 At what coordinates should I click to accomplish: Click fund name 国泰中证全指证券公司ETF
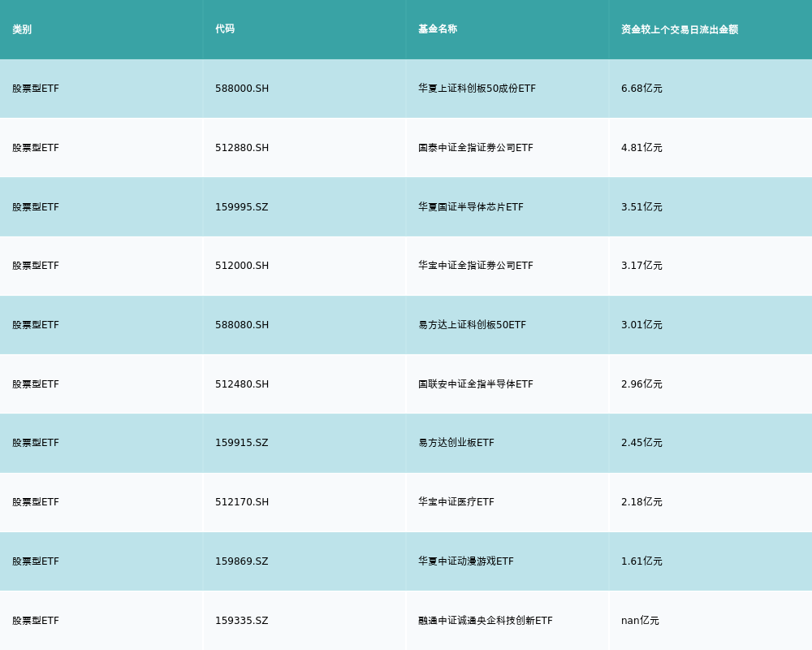[475, 148]
